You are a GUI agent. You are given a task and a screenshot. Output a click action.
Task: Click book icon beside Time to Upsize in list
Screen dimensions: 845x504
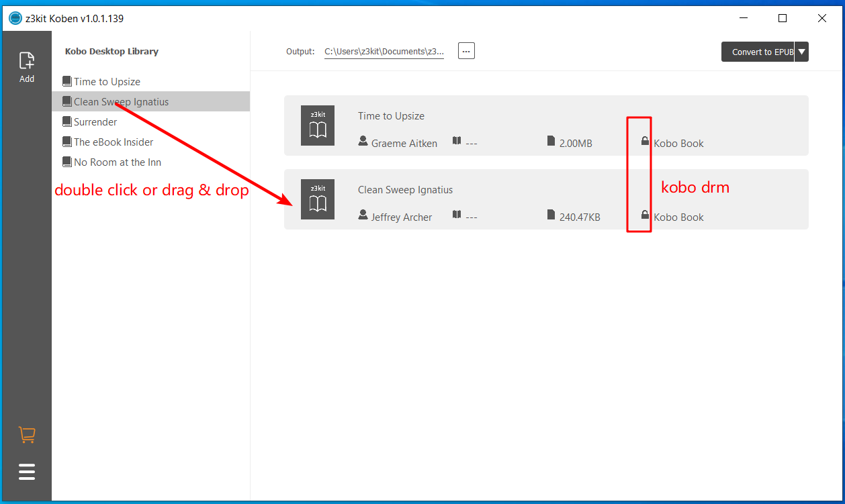click(x=66, y=81)
